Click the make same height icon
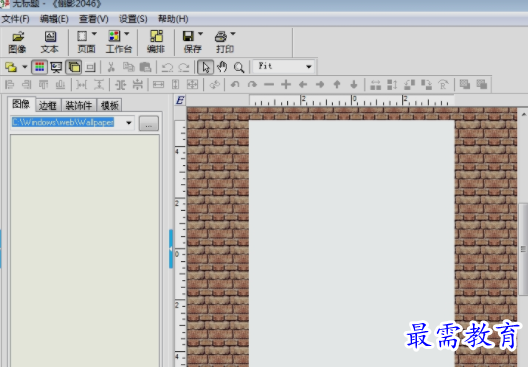 tap(175, 85)
